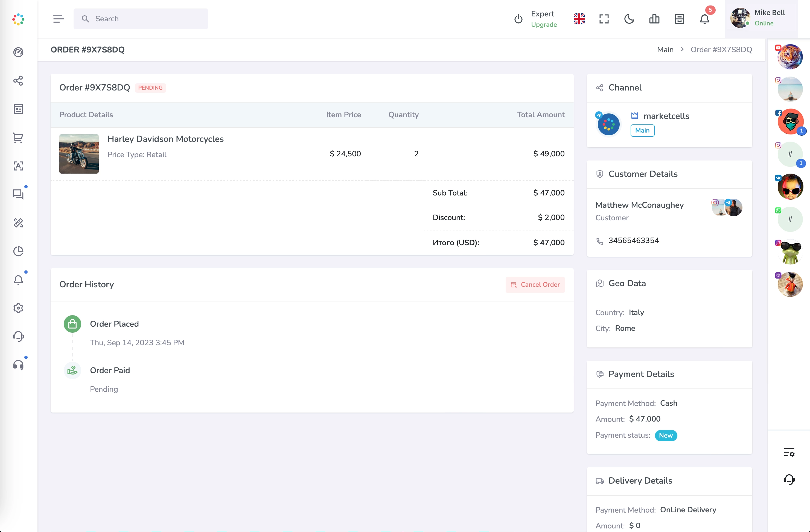Viewport: 810px width, 532px height.
Task: Open the UK flag language dropdown
Action: 579,19
